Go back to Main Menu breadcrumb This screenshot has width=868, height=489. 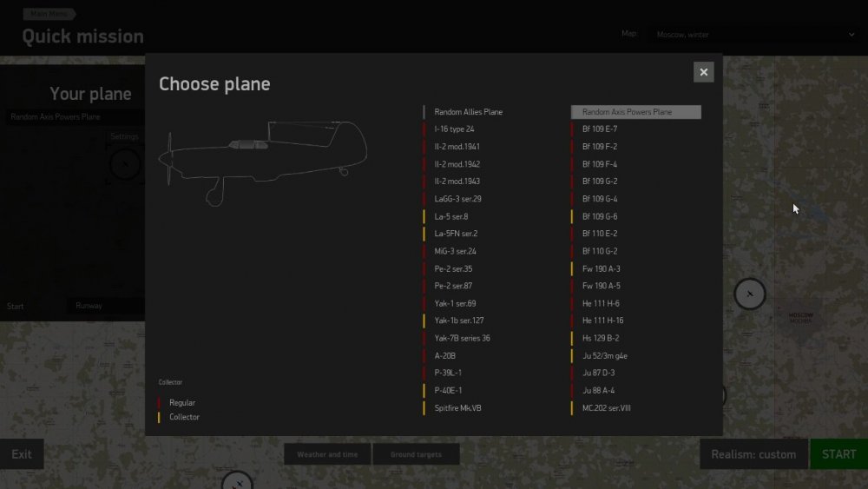[x=49, y=14]
